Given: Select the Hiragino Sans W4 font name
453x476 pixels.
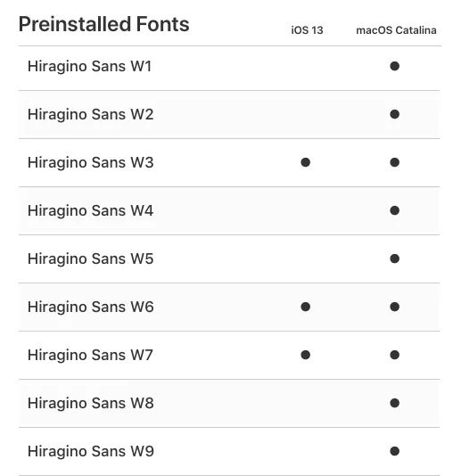Looking at the screenshot, I should pos(90,210).
